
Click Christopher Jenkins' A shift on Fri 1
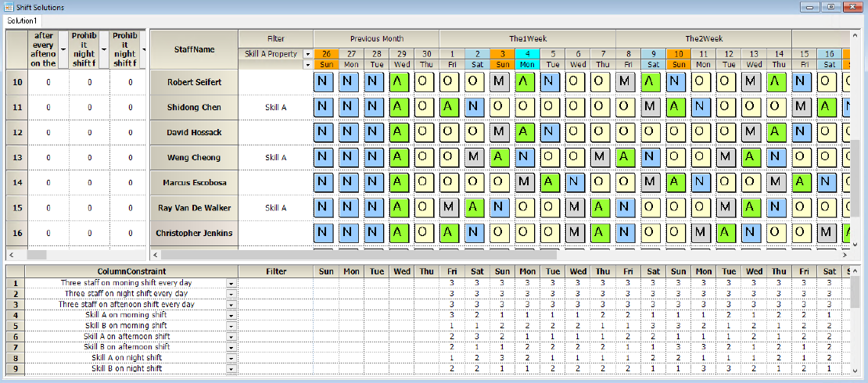(449, 233)
